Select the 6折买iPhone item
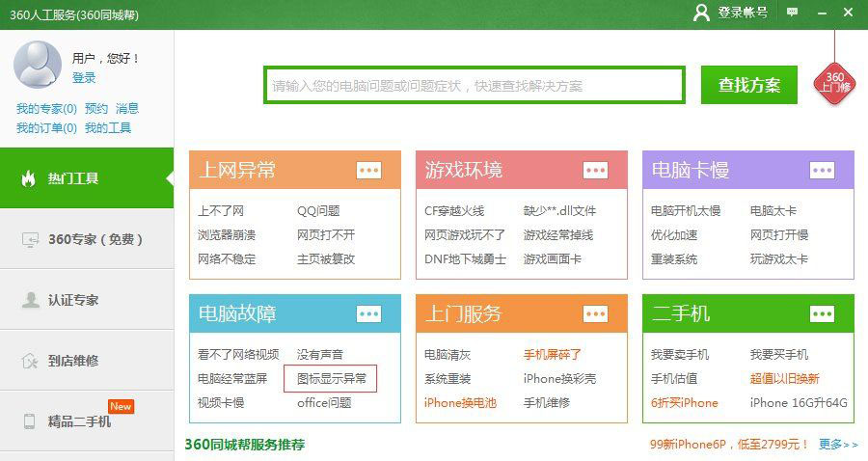868x461 pixels. coord(684,403)
